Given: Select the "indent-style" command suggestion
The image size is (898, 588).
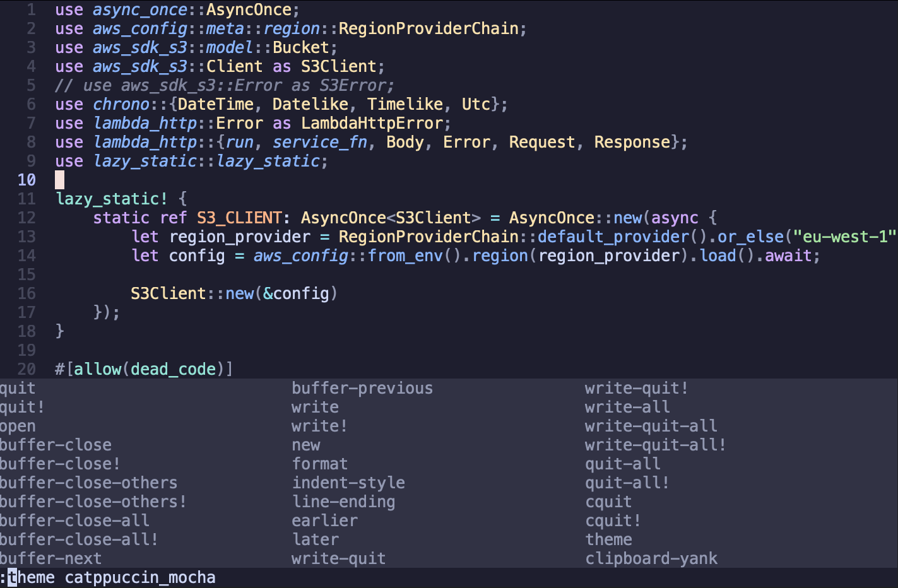Looking at the screenshot, I should [348, 483].
